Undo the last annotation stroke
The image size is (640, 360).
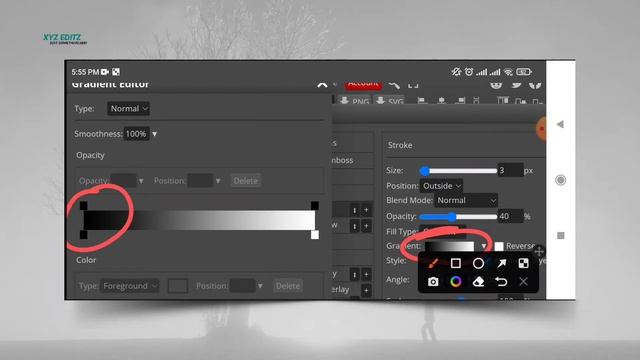(501, 282)
